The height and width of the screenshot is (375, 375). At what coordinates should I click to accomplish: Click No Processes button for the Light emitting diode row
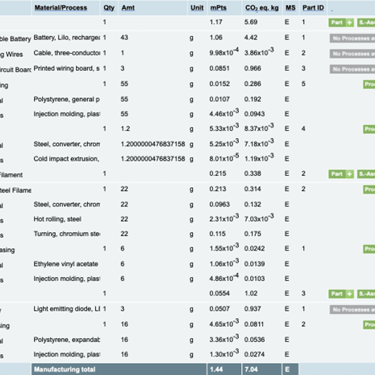pos(352,310)
